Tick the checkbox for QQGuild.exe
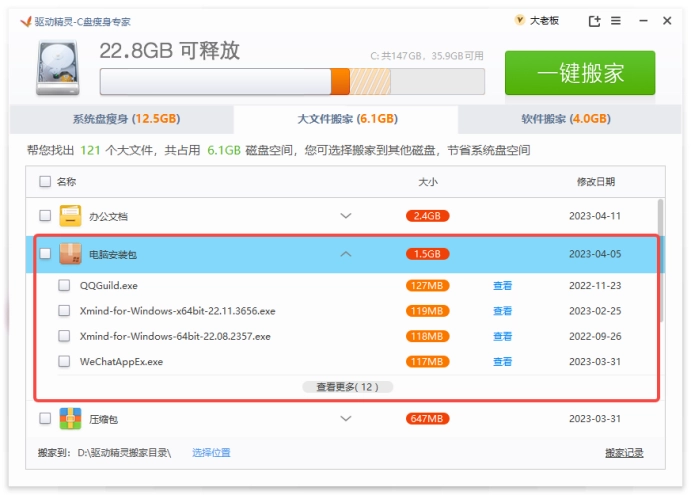Image resolution: width=692 pixels, height=495 pixels. pyautogui.click(x=65, y=285)
